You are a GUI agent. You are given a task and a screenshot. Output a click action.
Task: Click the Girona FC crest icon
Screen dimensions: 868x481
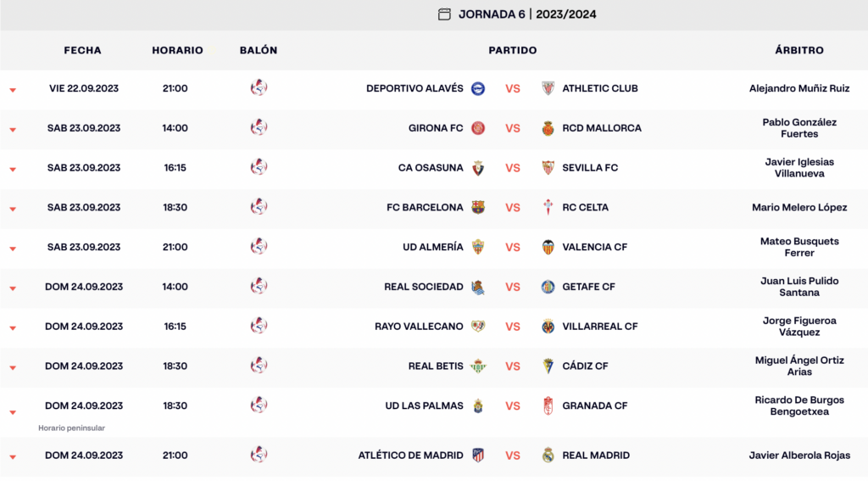(x=478, y=128)
